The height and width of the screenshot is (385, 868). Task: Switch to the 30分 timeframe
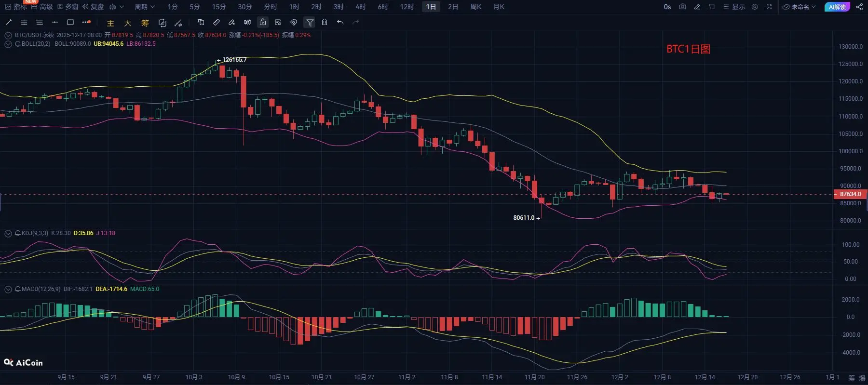tap(245, 7)
